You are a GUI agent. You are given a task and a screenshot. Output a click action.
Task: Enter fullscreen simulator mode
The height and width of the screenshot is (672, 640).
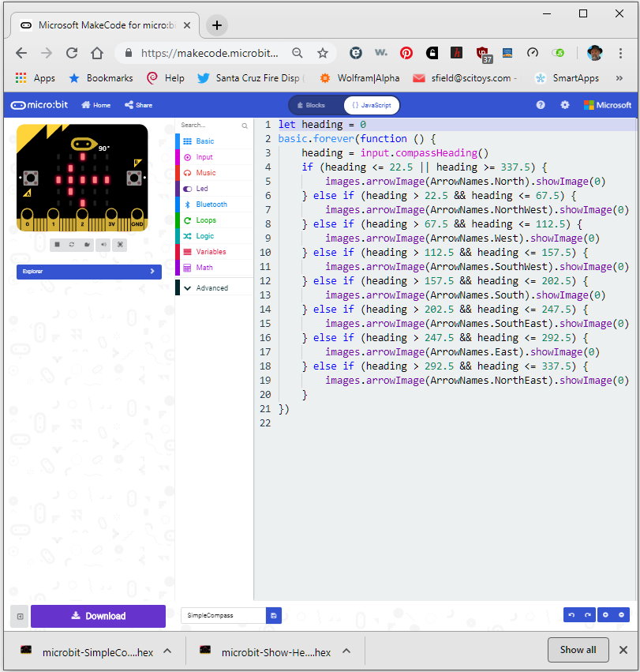[x=121, y=244]
